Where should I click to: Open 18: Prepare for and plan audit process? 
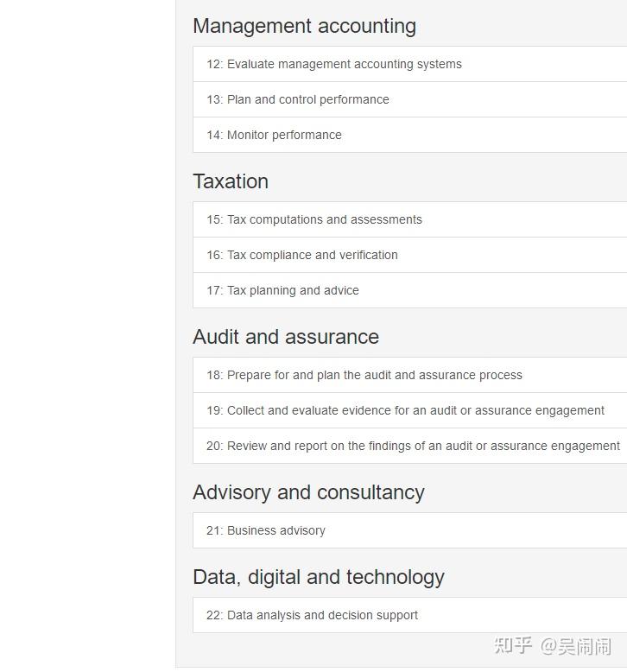[364, 375]
